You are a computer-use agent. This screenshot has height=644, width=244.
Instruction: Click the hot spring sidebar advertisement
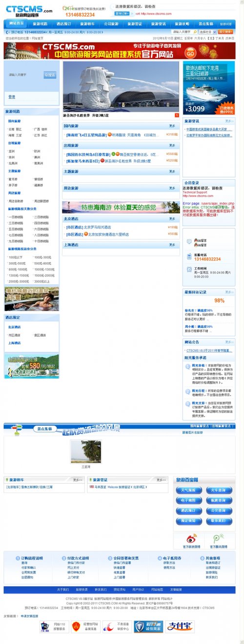[32, 298]
